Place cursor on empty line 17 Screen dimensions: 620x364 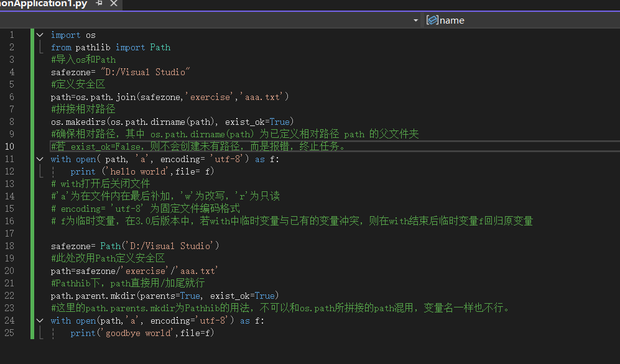[187, 234]
